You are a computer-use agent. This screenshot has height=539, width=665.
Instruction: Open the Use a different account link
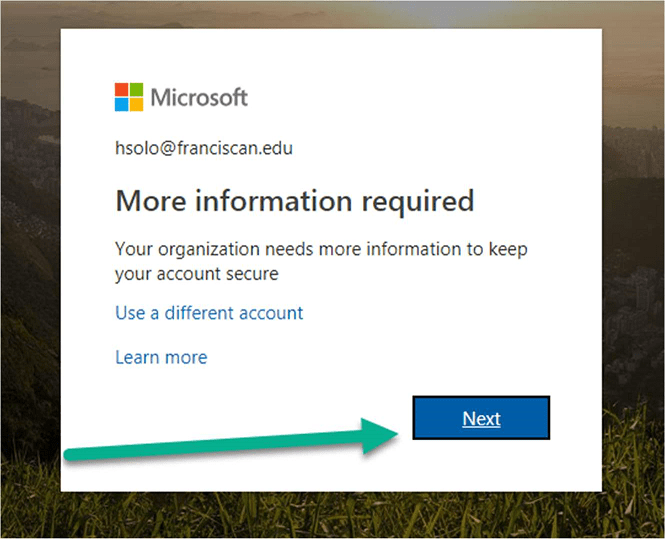(x=209, y=313)
